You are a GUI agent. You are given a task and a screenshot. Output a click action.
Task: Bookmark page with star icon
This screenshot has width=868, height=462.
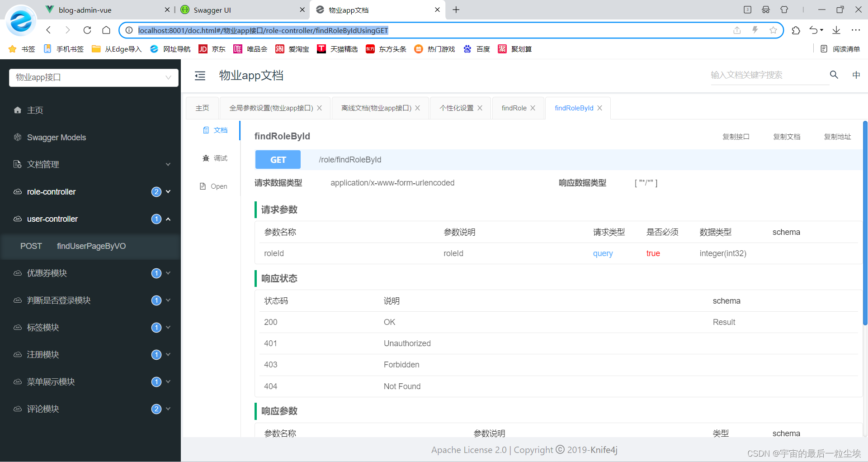pyautogui.click(x=773, y=30)
